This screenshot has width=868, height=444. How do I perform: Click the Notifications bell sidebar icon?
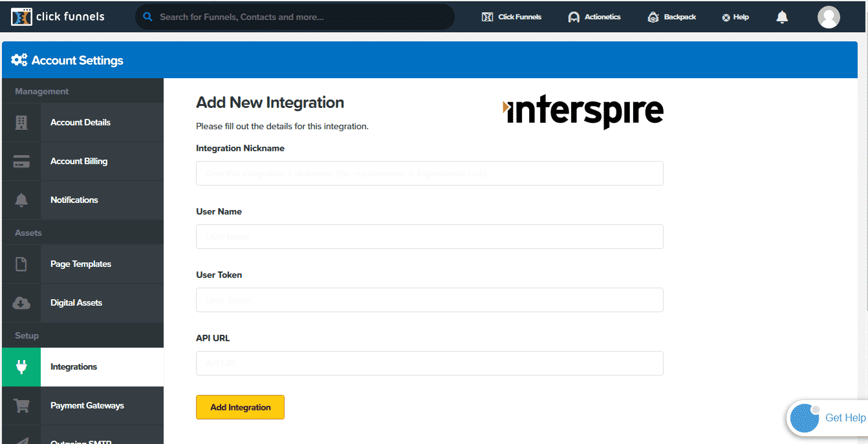tap(21, 200)
